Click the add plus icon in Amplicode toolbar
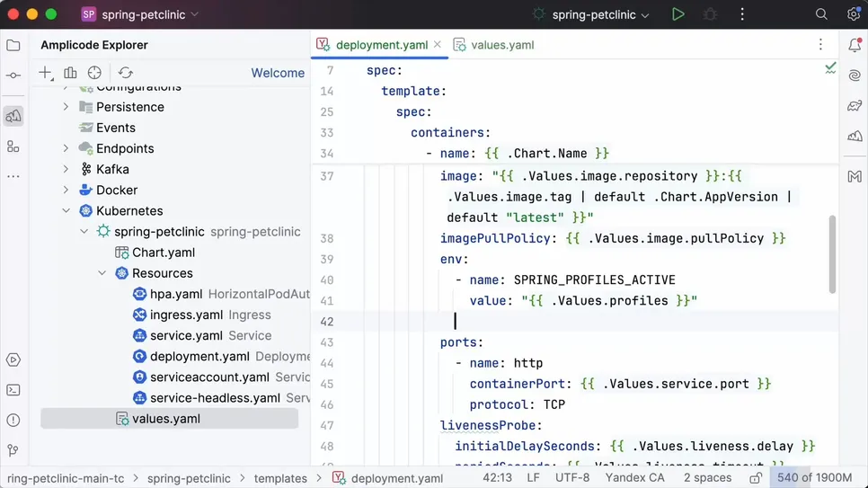 46,73
